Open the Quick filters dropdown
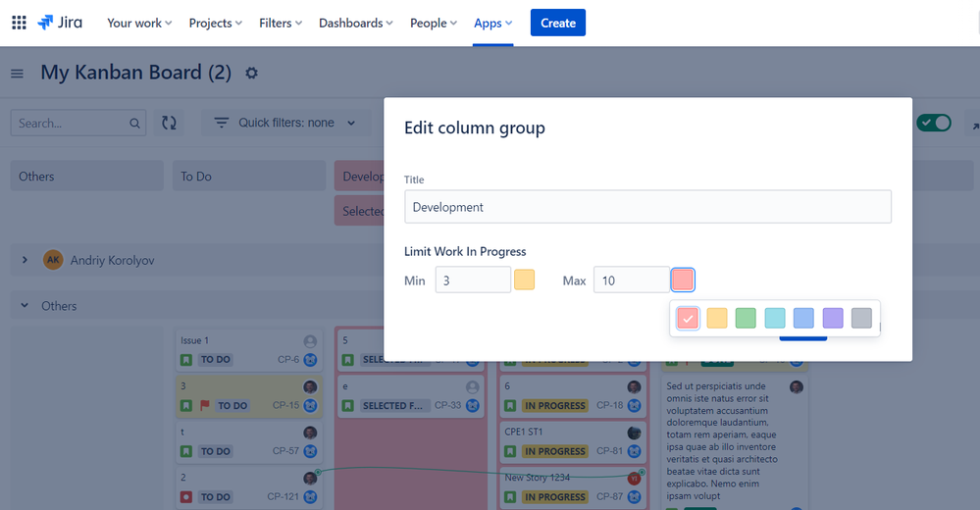The image size is (980, 510). click(284, 123)
